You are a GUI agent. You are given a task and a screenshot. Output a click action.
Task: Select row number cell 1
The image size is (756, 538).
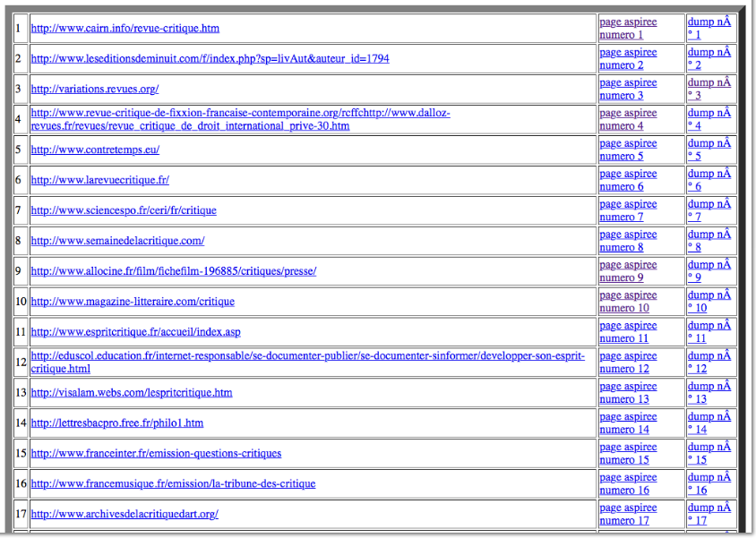tap(21, 29)
